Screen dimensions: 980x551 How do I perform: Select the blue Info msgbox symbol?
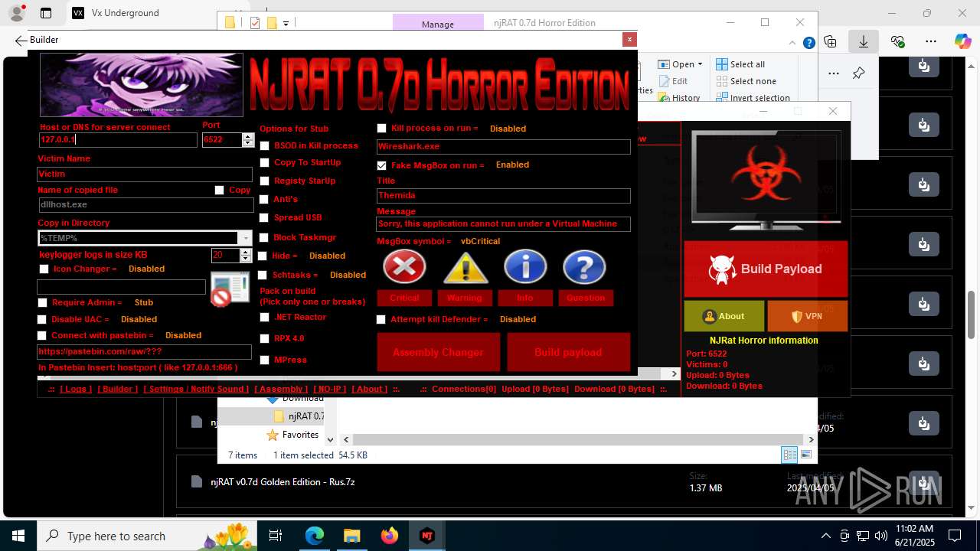pyautogui.click(x=525, y=267)
